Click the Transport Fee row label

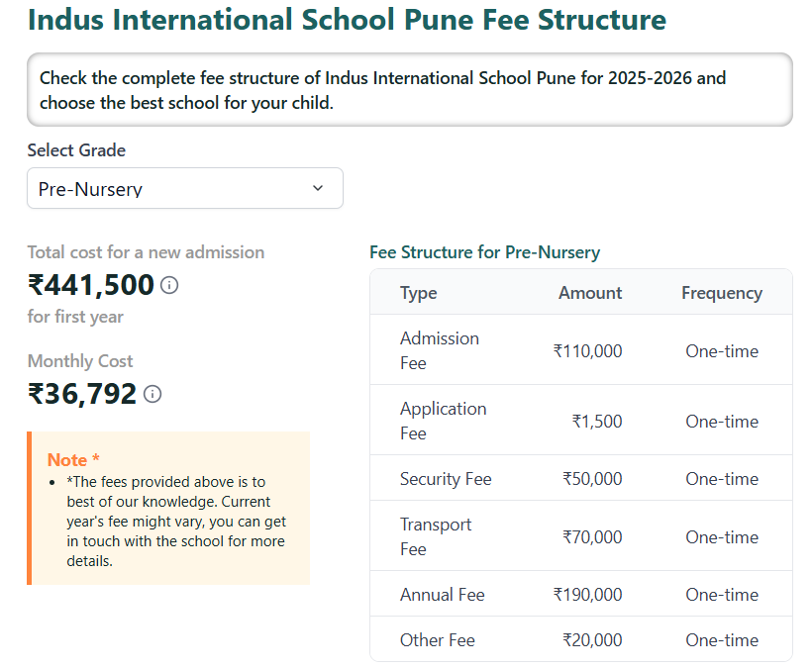tap(436, 536)
